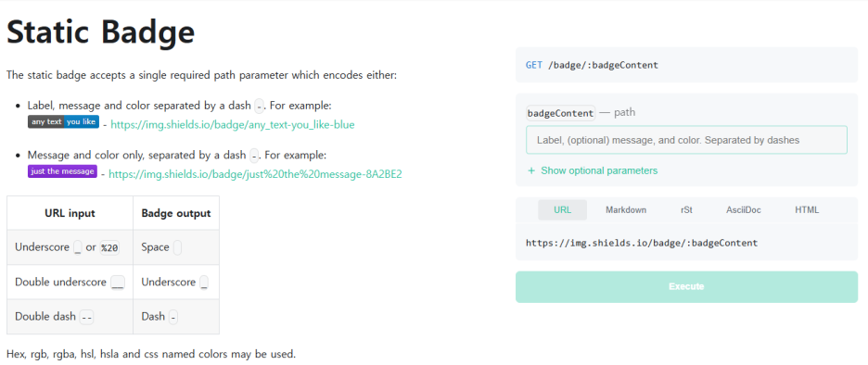Click the any_text-you_like-blue example link
This screenshot has width=868, height=365.
pyautogui.click(x=233, y=125)
